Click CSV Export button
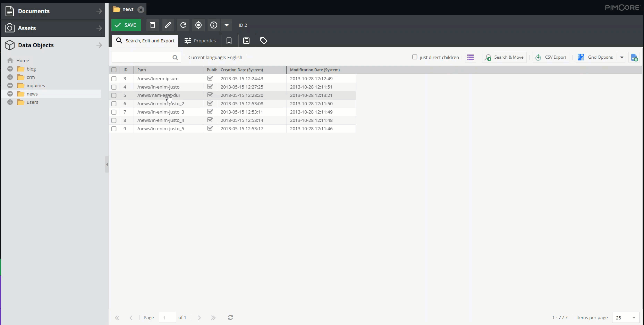 coord(551,57)
